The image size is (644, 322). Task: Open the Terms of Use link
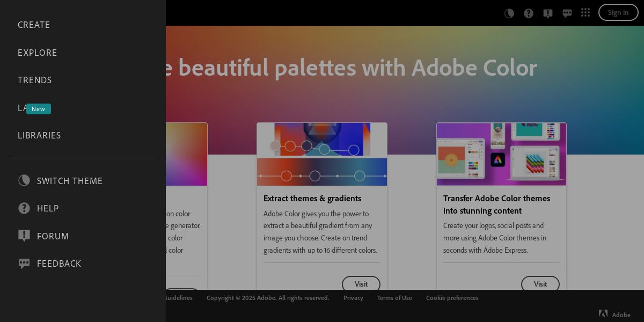coord(394,298)
